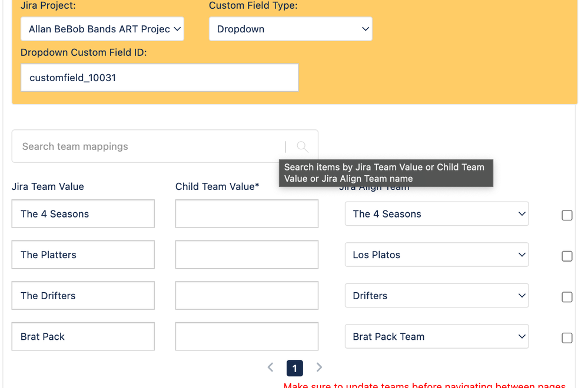Open the Custom Field Type dropdown
This screenshot has height=388, width=588.
[291, 29]
